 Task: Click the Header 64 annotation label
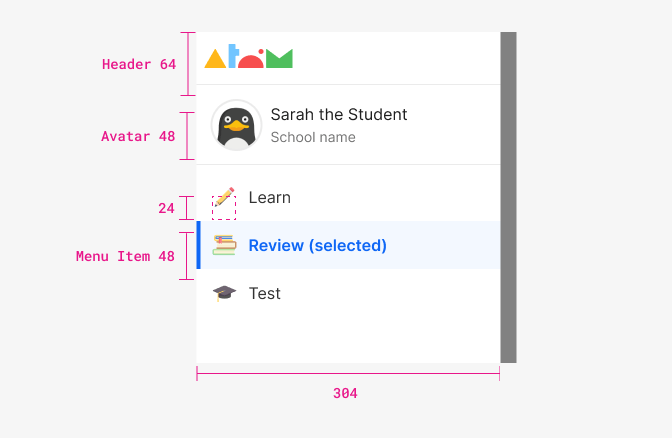139,64
